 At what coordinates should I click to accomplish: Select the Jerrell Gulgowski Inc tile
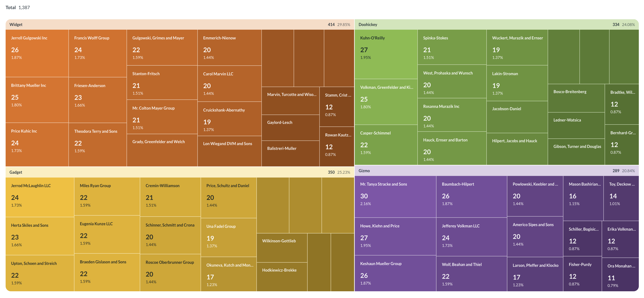click(37, 53)
